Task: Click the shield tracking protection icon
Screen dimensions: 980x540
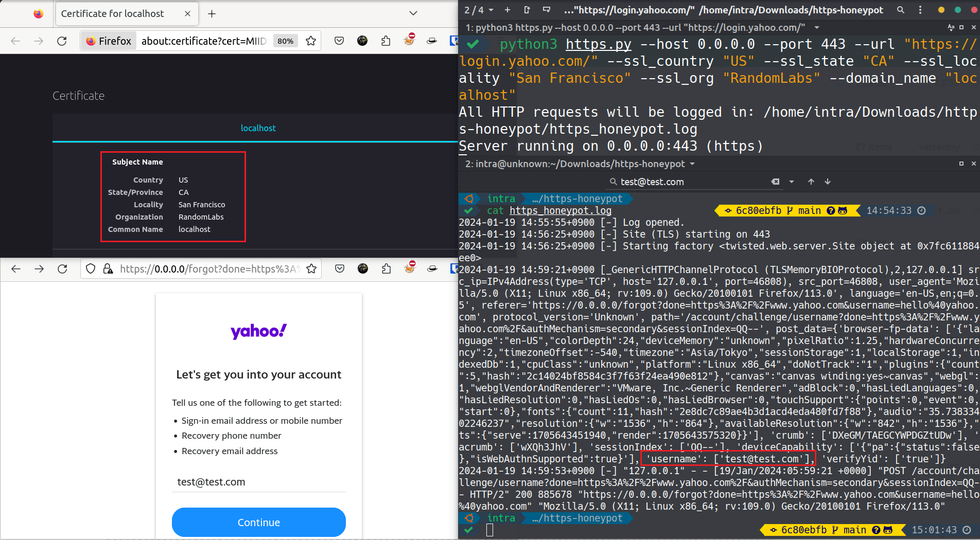Action: click(x=91, y=269)
